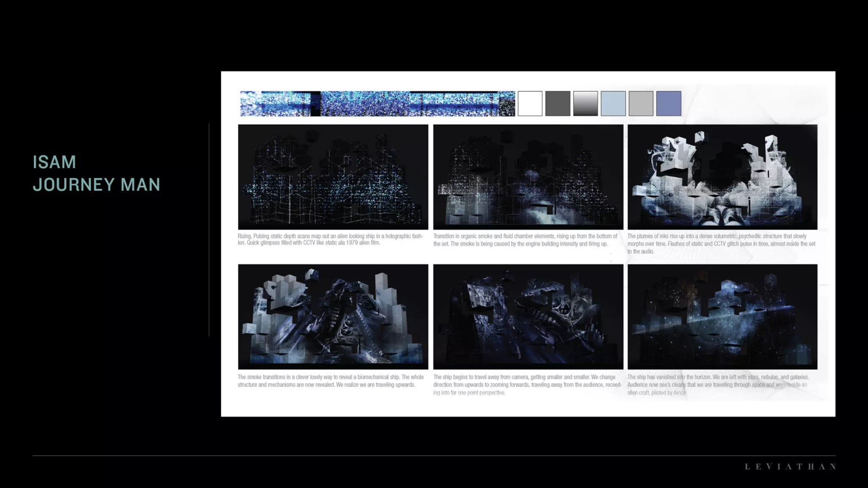This screenshot has width=868, height=488.
Task: Select the ship traveling away frame
Action: tap(528, 316)
